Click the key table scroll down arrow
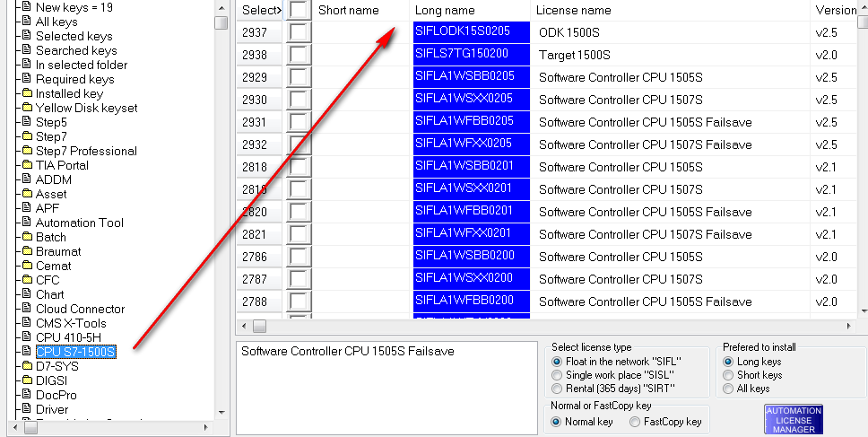The height and width of the screenshot is (437, 868). (x=863, y=312)
